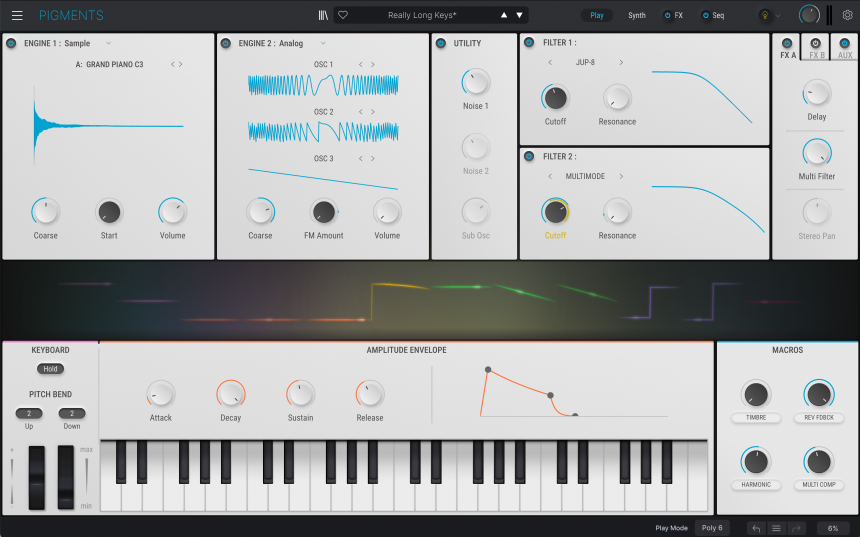Favorite the preset with heart icon
This screenshot has height=537, width=860.
pyautogui.click(x=343, y=15)
